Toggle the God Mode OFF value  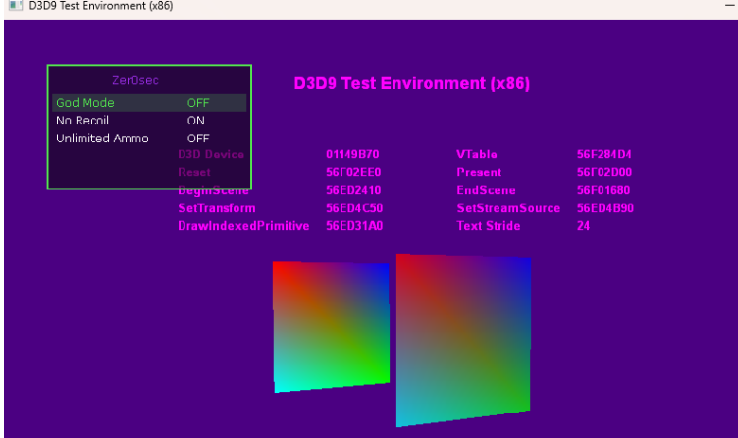(198, 103)
